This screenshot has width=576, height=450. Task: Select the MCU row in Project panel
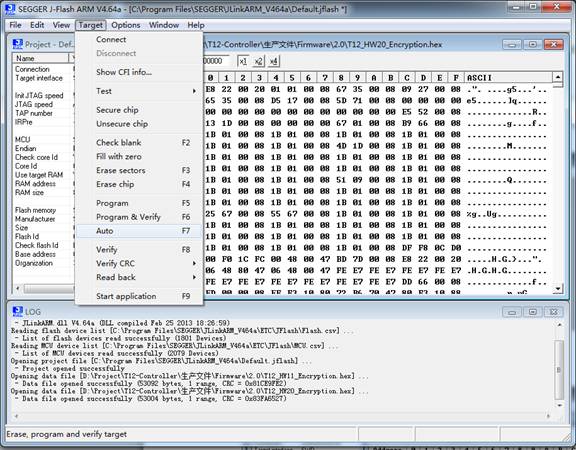[x=43, y=140]
